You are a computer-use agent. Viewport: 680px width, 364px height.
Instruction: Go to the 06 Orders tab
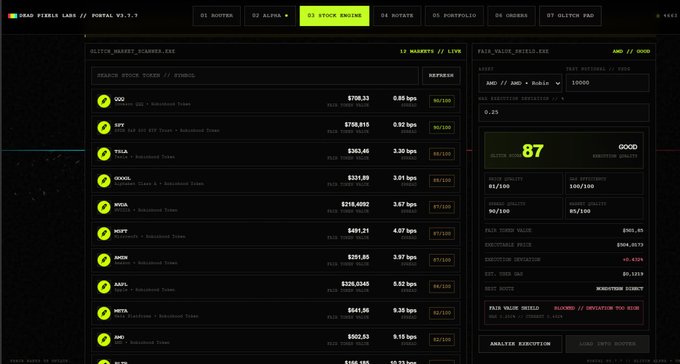point(511,16)
